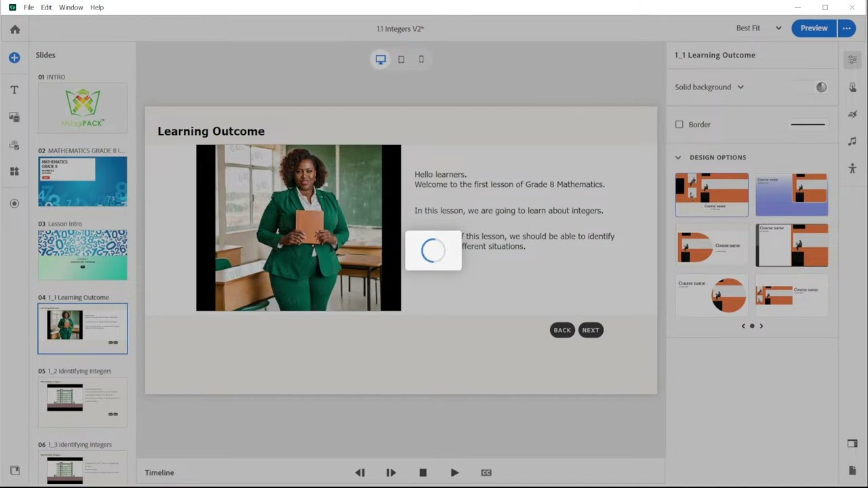Switch to Tablet device view
This screenshot has height=488, width=868.
[401, 59]
